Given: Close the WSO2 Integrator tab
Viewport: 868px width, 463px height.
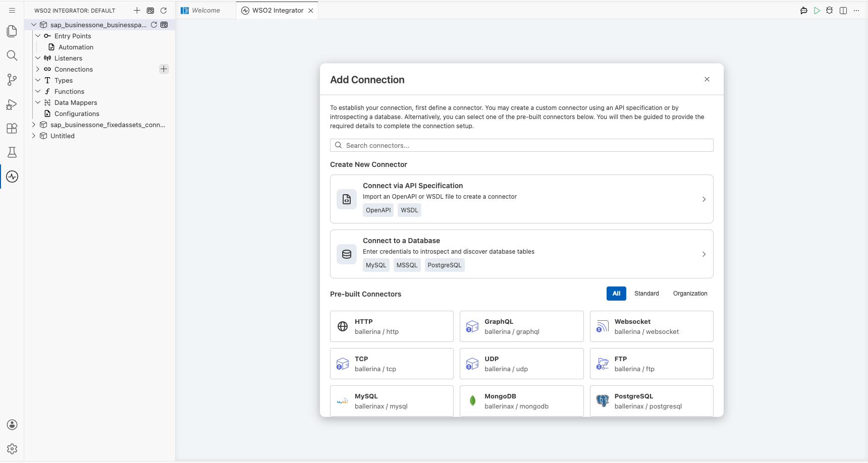Looking at the screenshot, I should [x=311, y=10].
